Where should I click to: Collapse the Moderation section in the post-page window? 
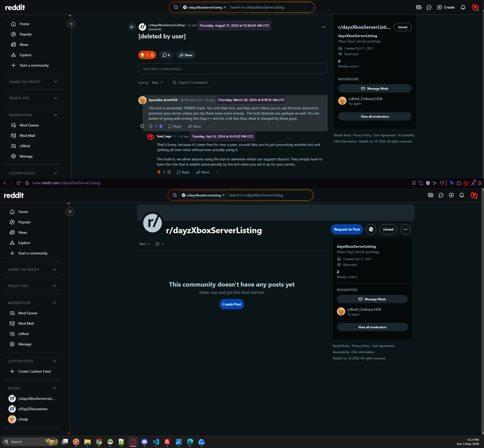pos(33,115)
